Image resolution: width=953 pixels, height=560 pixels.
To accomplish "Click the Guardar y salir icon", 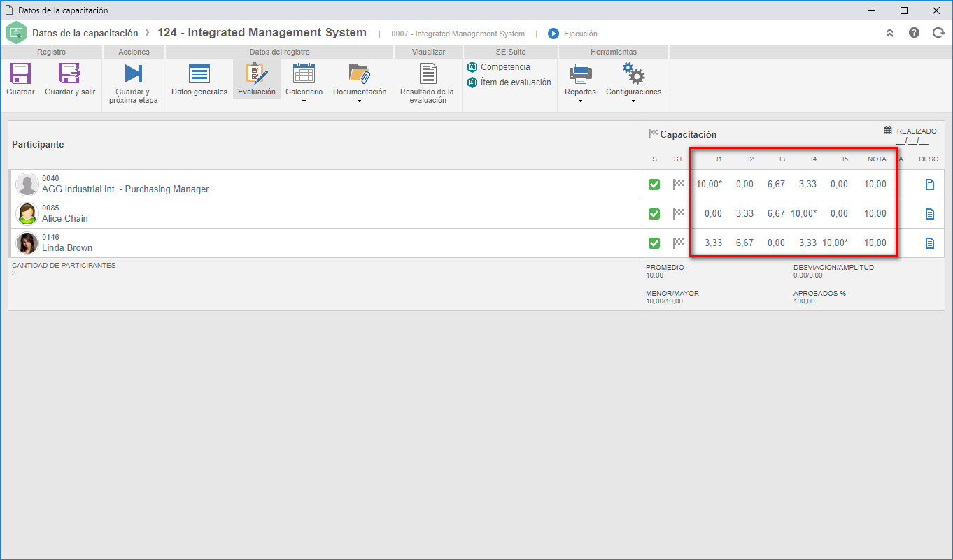I will 70,73.
